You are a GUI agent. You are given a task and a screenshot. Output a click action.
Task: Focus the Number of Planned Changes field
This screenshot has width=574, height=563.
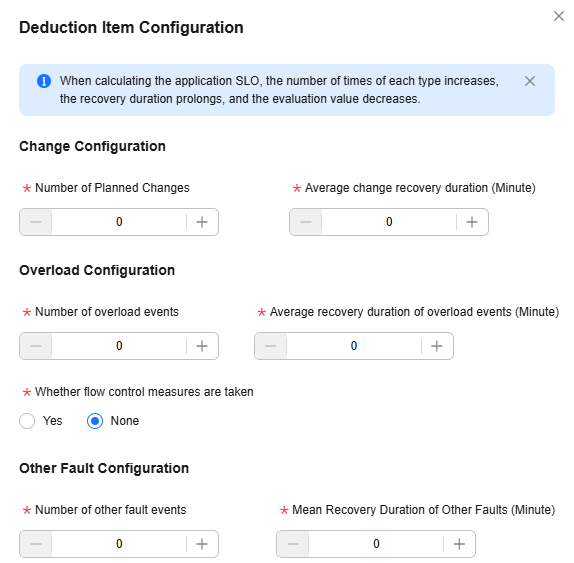[119, 222]
